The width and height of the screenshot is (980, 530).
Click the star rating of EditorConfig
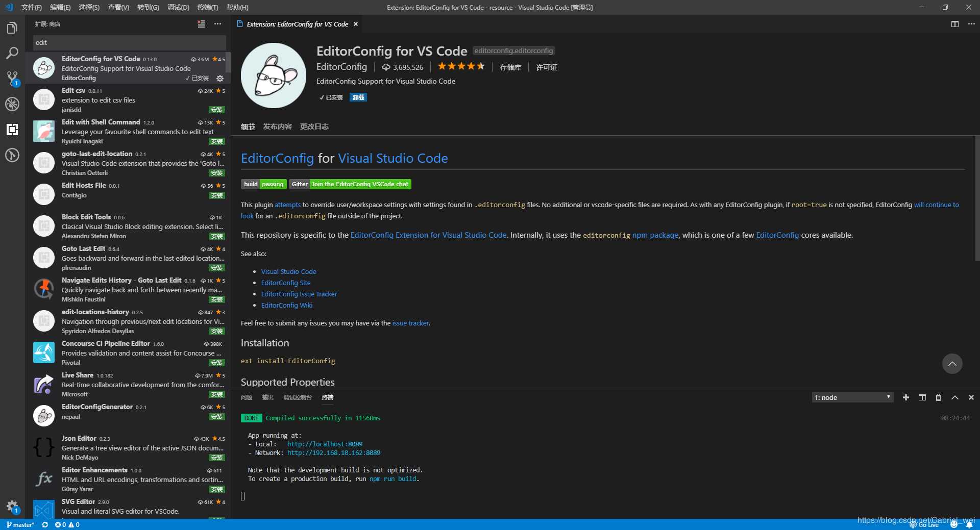(461, 66)
